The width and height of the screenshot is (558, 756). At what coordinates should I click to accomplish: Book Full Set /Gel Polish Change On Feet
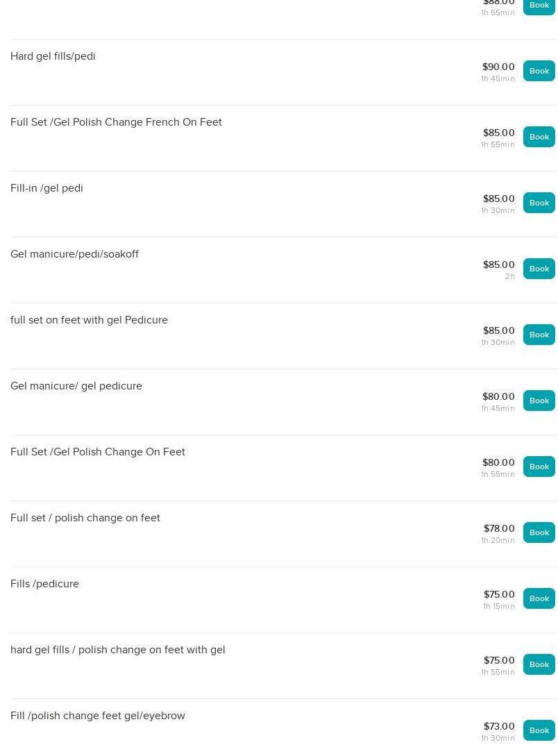539,467
